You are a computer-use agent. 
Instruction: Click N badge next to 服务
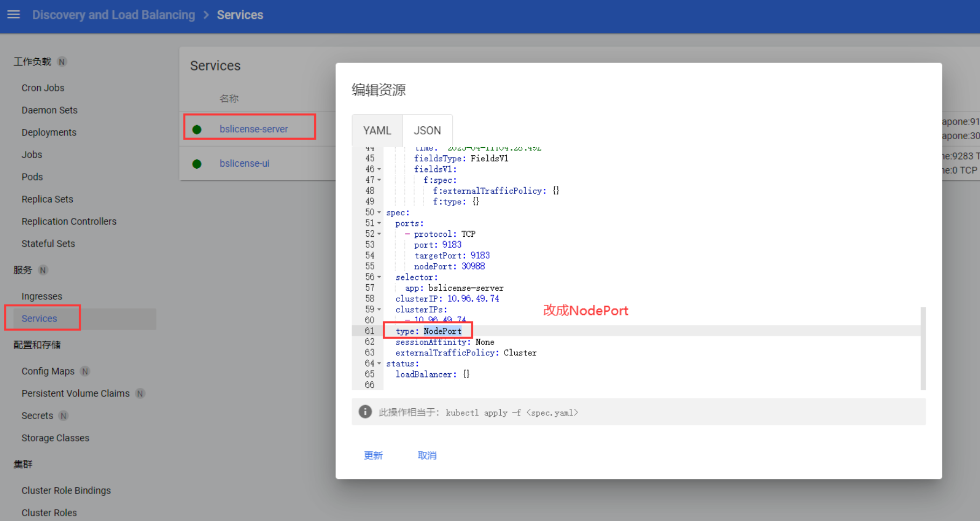[x=43, y=270]
